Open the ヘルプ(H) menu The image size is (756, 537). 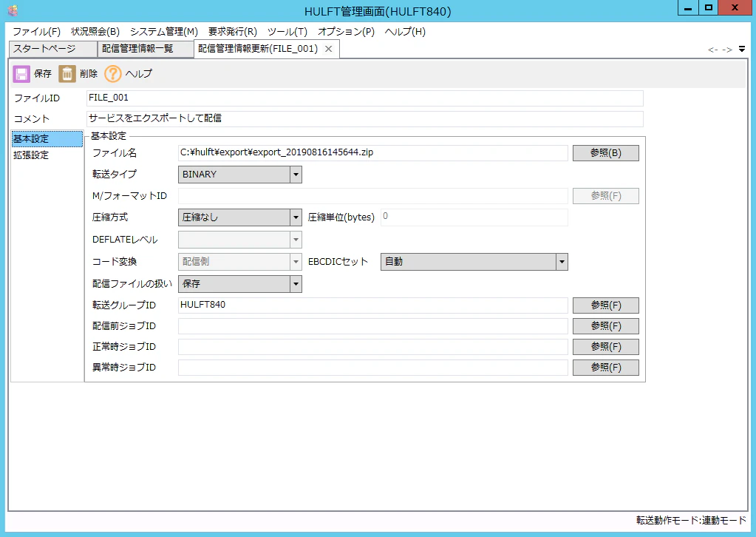[x=405, y=32]
